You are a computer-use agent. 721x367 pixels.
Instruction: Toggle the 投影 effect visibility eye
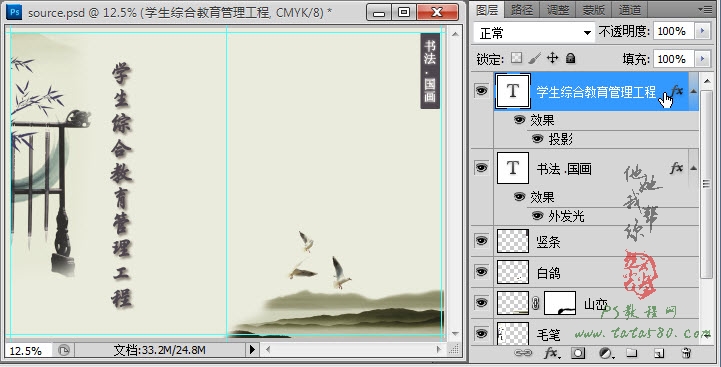(537, 138)
